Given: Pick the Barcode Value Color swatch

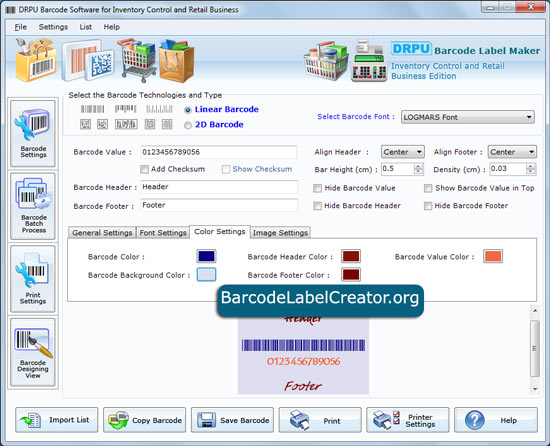Looking at the screenshot, I should [493, 256].
